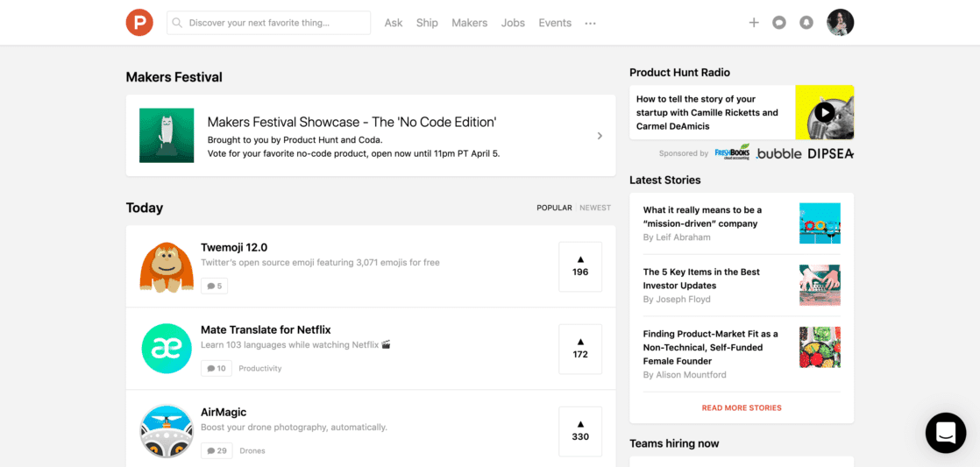Click the Product-Market Fit story thumbnail
The image size is (980, 467).
pyautogui.click(x=820, y=347)
